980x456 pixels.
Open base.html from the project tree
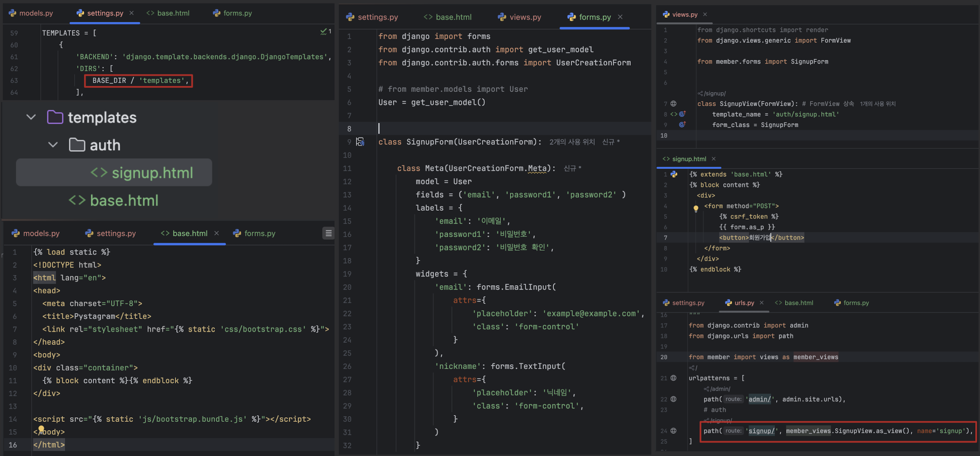click(124, 201)
